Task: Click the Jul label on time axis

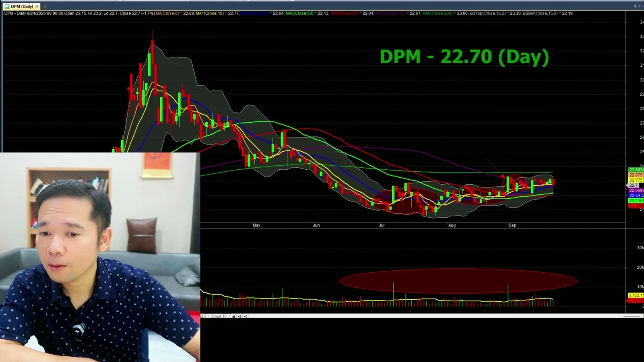Action: [x=382, y=225]
